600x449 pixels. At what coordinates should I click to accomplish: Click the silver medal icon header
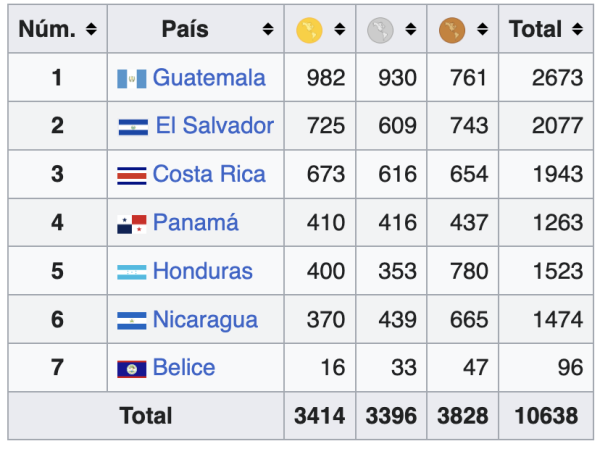380,31
